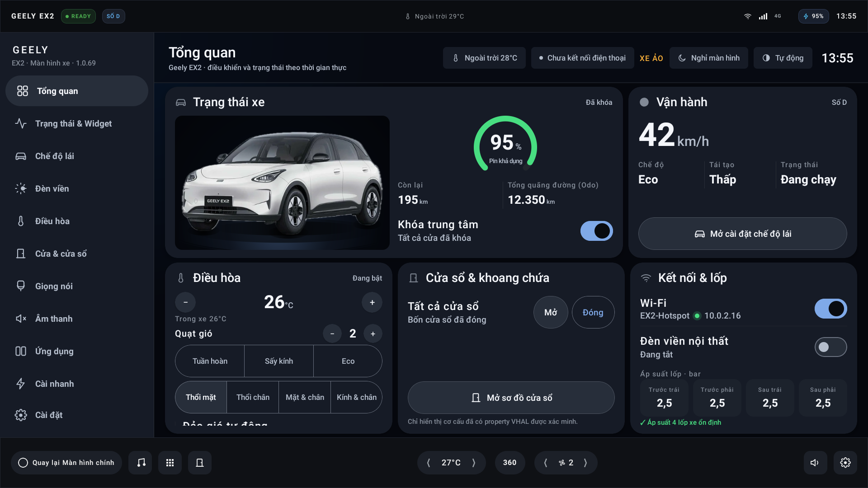Enable the Đèn viền nội thất toggle
The image size is (868, 488).
830,347
